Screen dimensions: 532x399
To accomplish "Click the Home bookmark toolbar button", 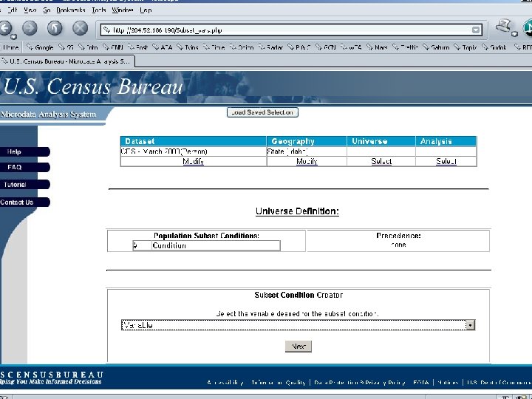I will click(x=10, y=47).
